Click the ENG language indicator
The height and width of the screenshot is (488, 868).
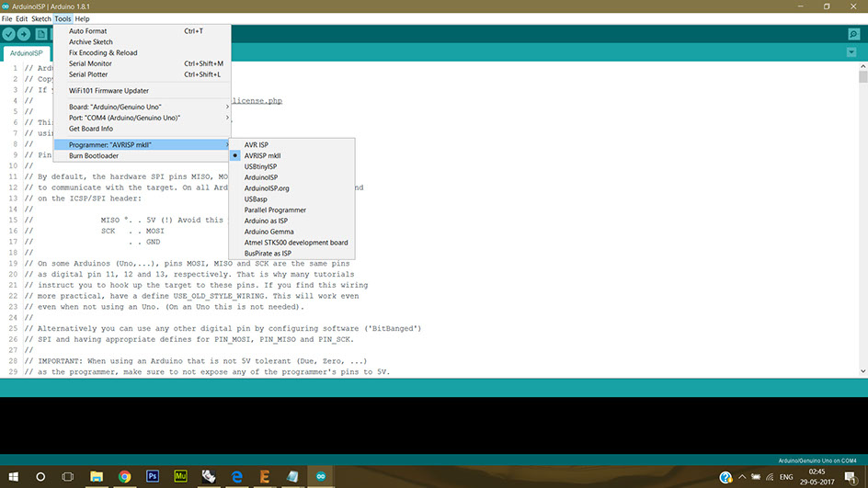click(786, 477)
